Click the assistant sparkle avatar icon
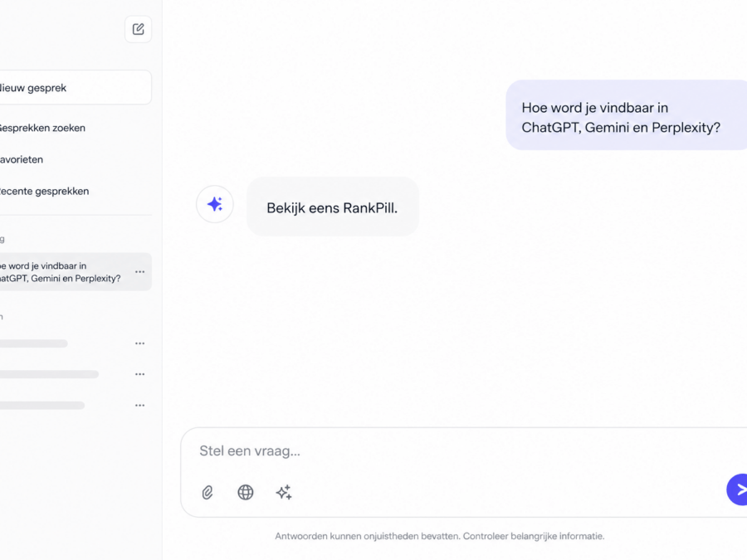The height and width of the screenshot is (560, 747). [215, 204]
